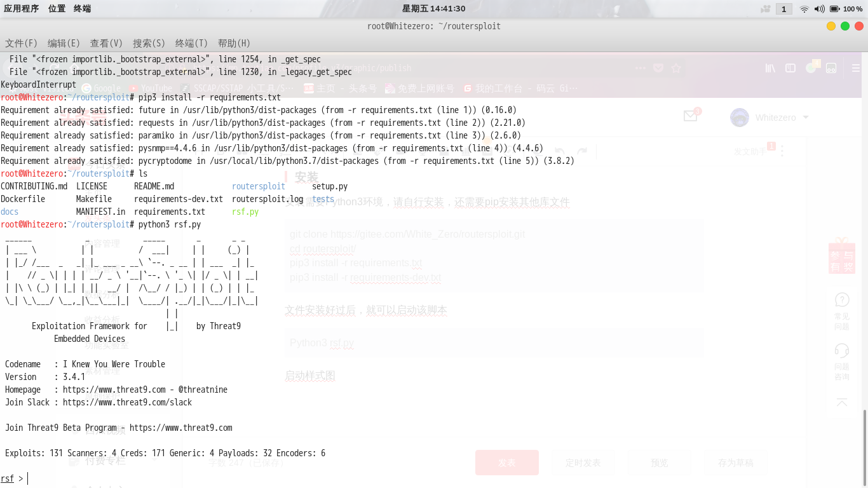
Task: Click the wifi network indicator
Action: [x=804, y=9]
